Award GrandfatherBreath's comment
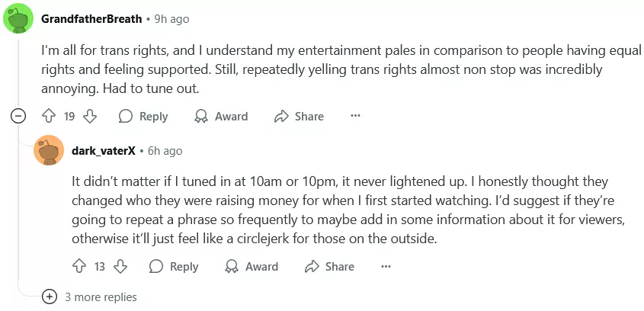This screenshot has width=644, height=311. (221, 117)
